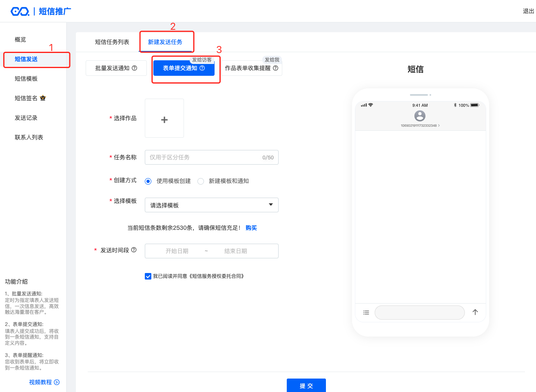Click the list icon in phone preview
536x392 pixels.
click(x=366, y=313)
